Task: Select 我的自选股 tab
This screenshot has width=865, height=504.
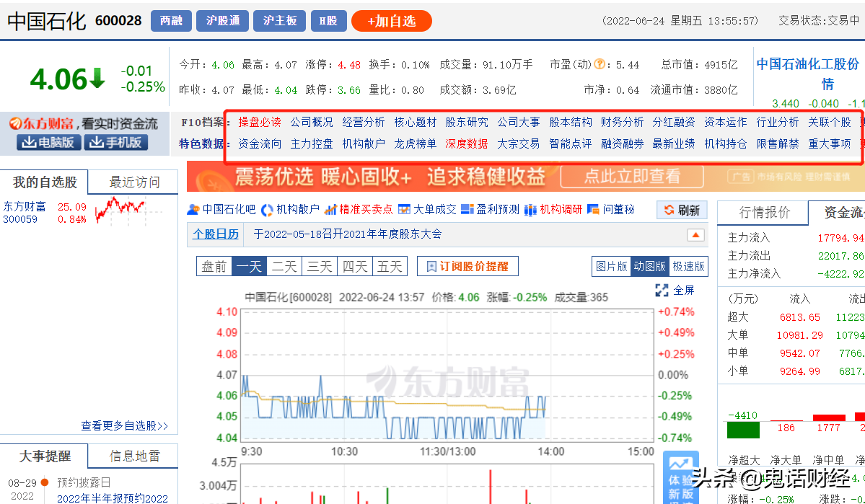Action: point(44,182)
